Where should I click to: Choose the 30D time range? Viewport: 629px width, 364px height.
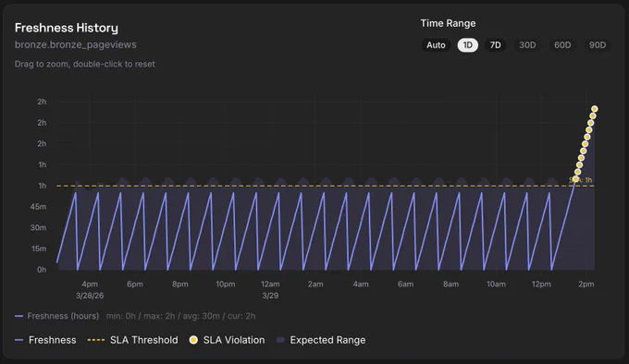coord(527,45)
